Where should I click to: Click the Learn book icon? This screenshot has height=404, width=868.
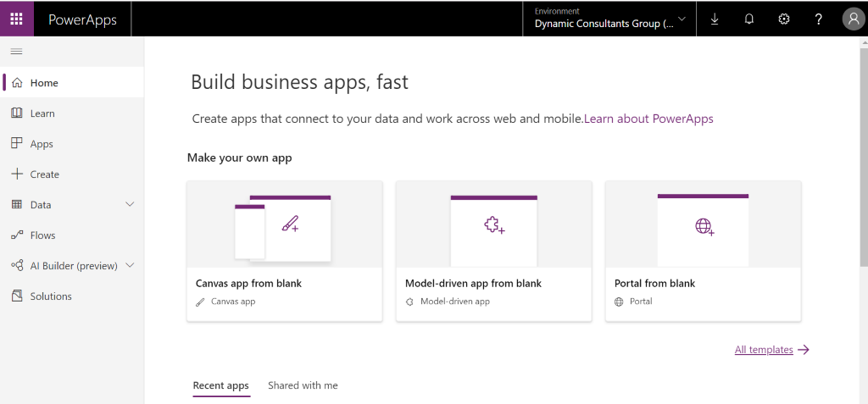click(x=17, y=113)
